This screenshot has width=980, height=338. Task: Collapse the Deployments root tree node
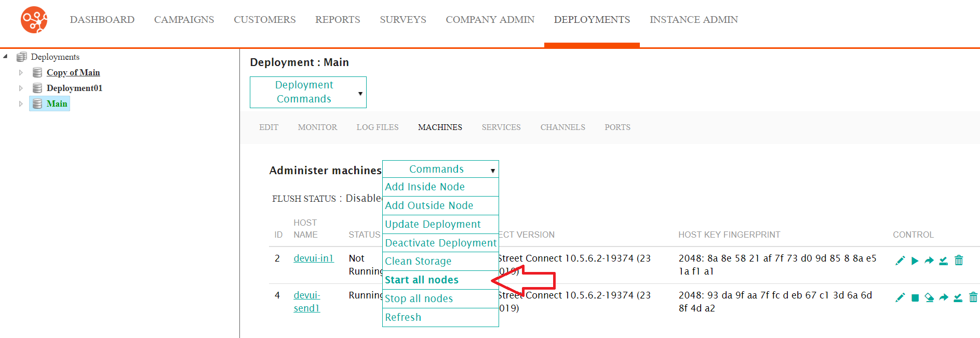click(5, 57)
